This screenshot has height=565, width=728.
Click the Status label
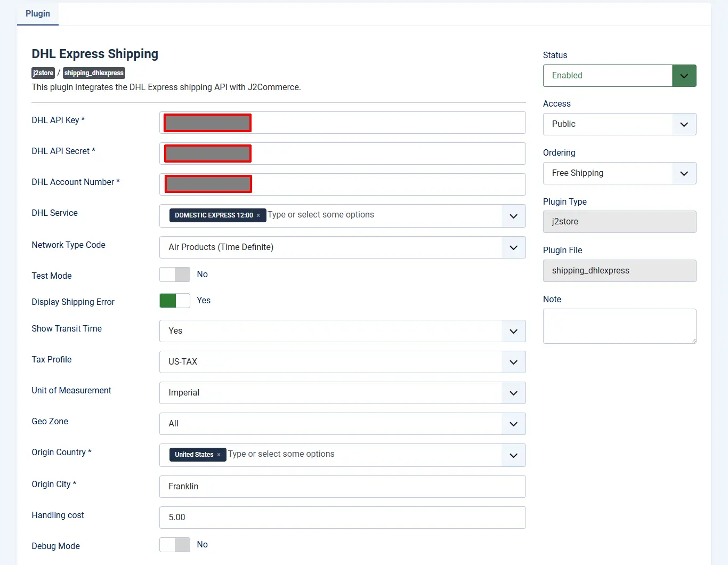click(x=555, y=55)
